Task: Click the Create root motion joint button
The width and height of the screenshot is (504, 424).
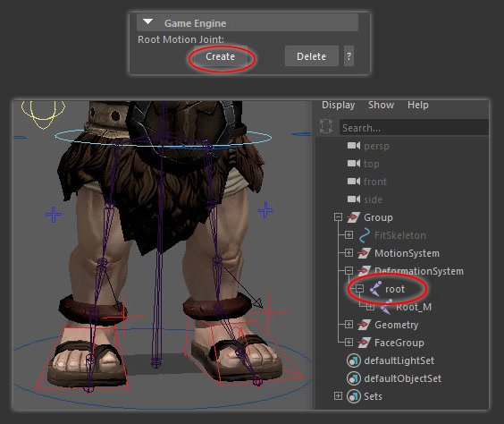Action: [x=220, y=56]
